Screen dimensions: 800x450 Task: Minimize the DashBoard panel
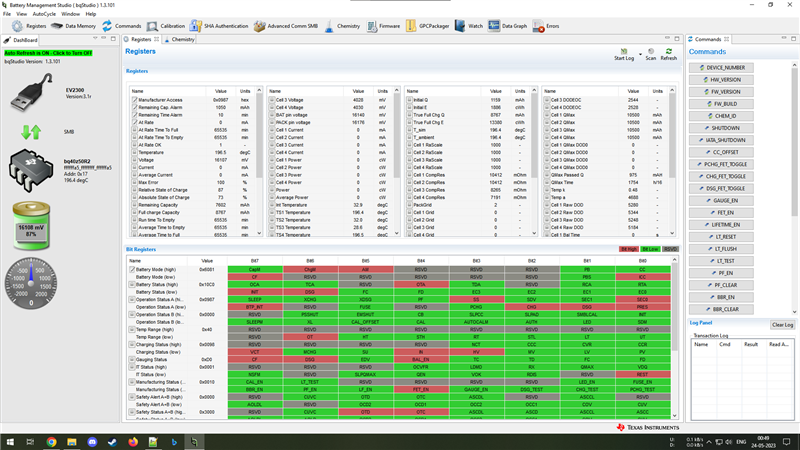[104, 39]
